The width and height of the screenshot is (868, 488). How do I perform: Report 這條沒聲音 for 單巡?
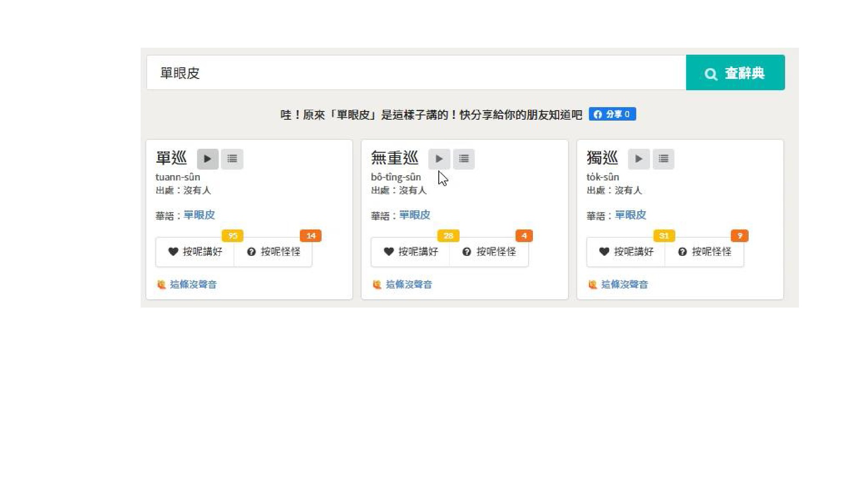pyautogui.click(x=193, y=285)
